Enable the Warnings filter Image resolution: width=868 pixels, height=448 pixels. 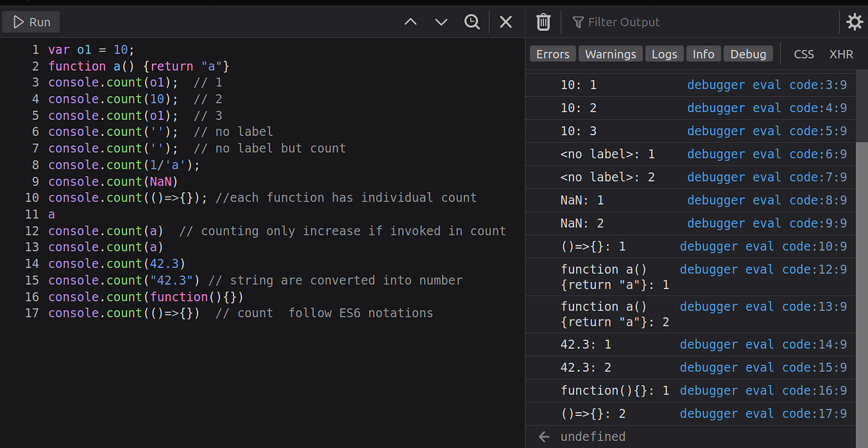[x=610, y=53]
